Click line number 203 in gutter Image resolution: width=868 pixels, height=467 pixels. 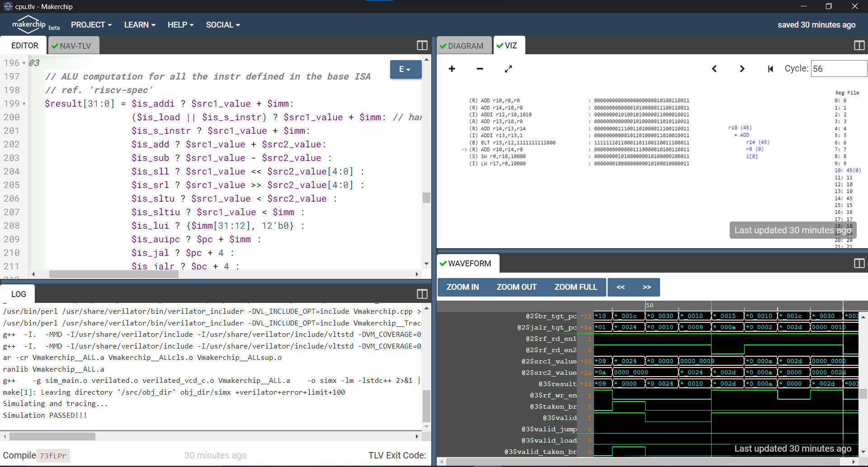click(x=12, y=158)
